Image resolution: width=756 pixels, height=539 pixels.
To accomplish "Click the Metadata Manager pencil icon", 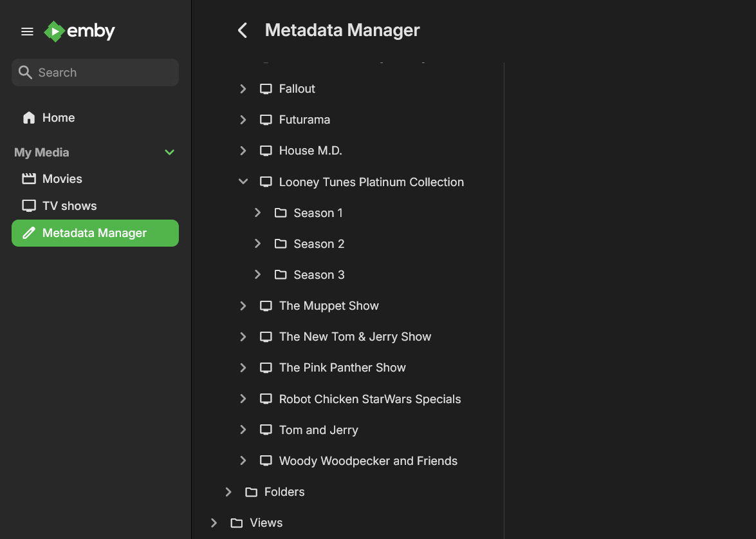I will point(29,233).
